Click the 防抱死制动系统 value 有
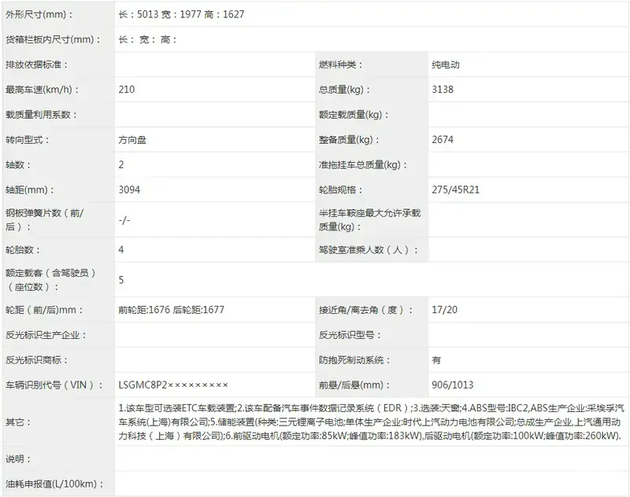 tap(436, 359)
